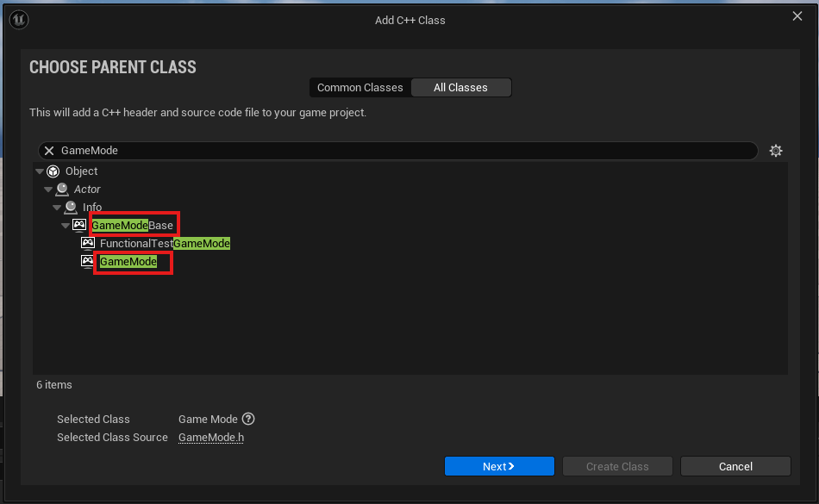Click the FunctionalTestGameMode gamepad icon
This screenshot has height=504, width=819.
coord(88,243)
